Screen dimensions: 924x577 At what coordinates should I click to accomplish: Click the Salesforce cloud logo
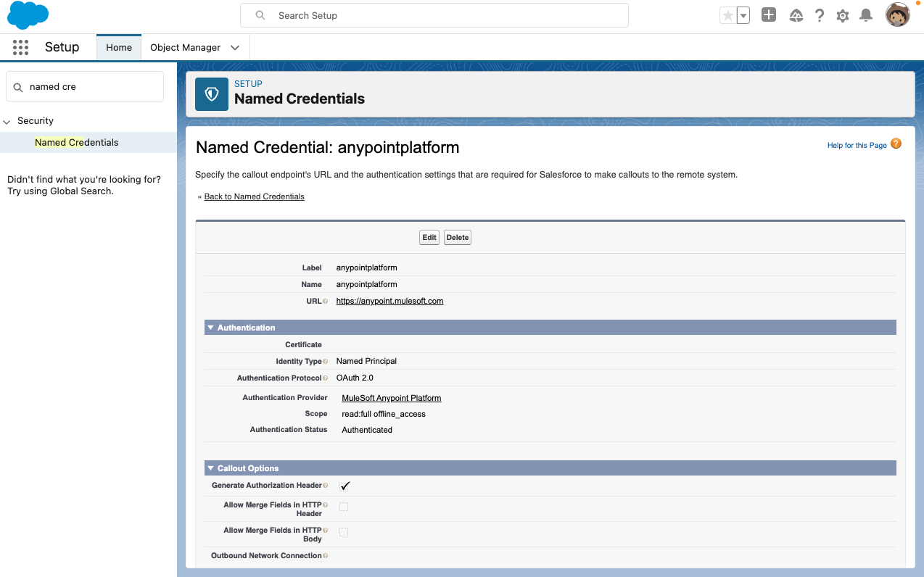(28, 15)
